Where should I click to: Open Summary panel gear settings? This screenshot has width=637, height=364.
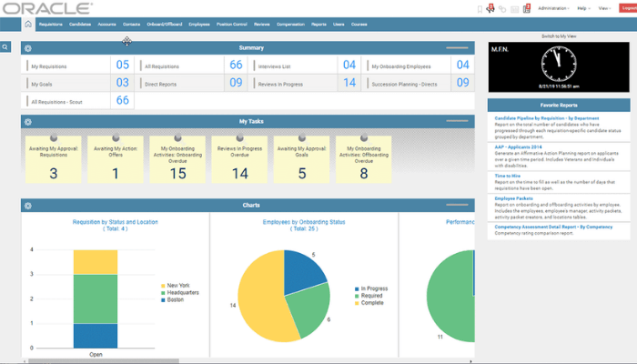pyautogui.click(x=28, y=48)
